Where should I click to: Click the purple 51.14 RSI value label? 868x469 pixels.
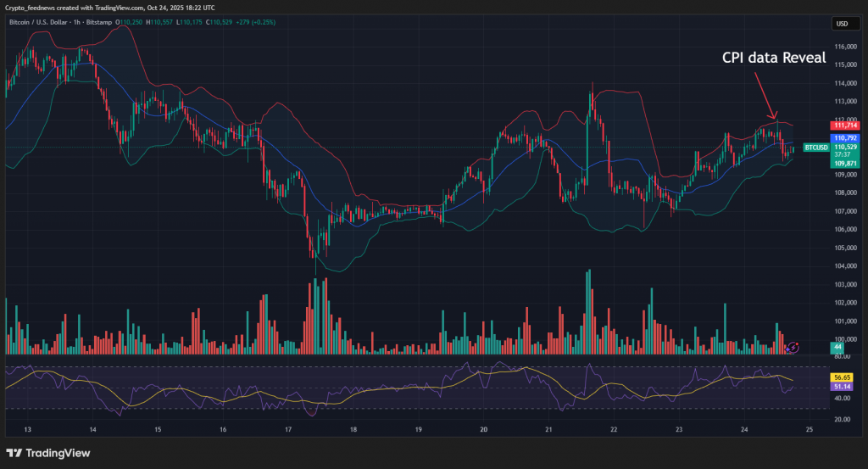pyautogui.click(x=842, y=387)
